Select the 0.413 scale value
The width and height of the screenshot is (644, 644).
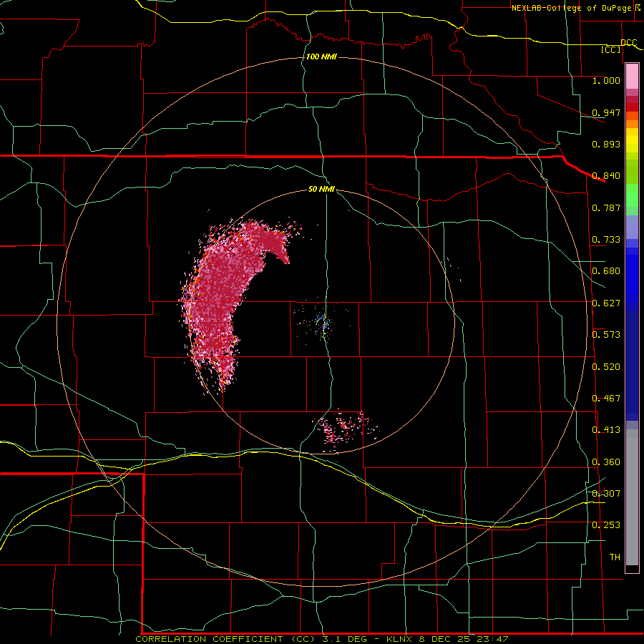(x=606, y=430)
